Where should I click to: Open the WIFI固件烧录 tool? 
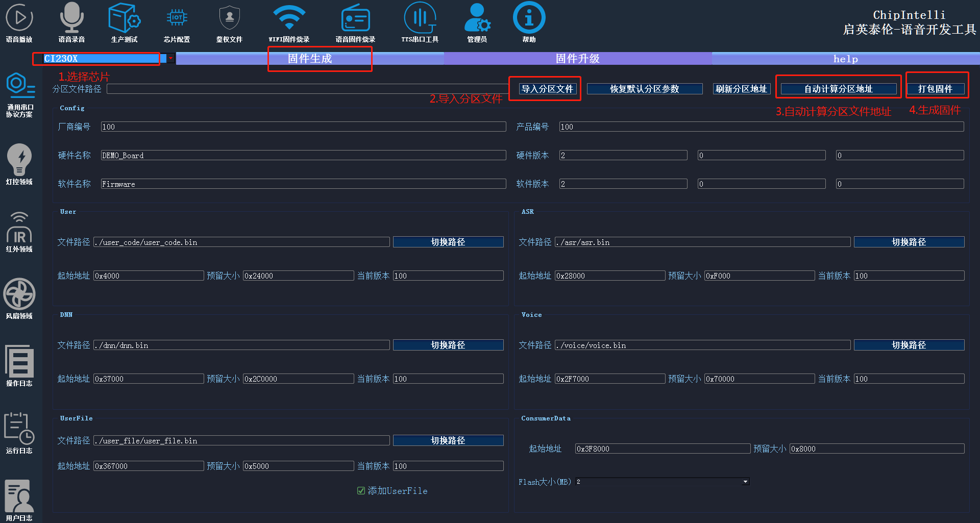tap(289, 23)
